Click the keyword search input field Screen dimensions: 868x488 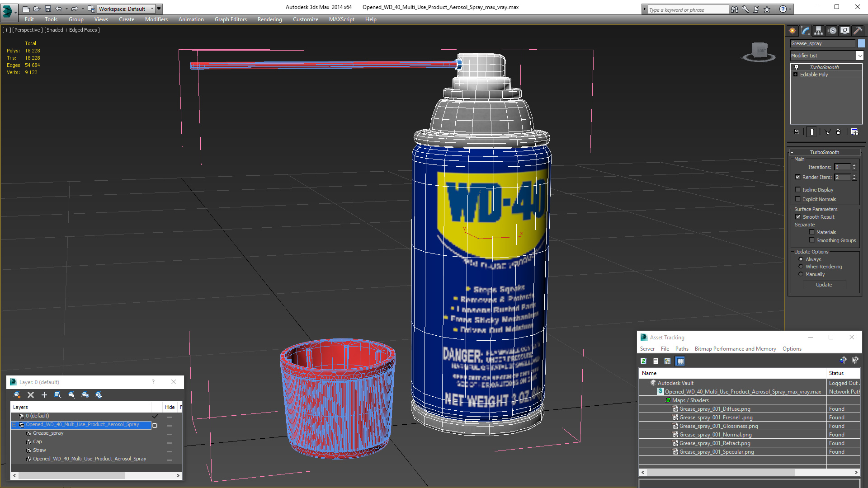(688, 9)
